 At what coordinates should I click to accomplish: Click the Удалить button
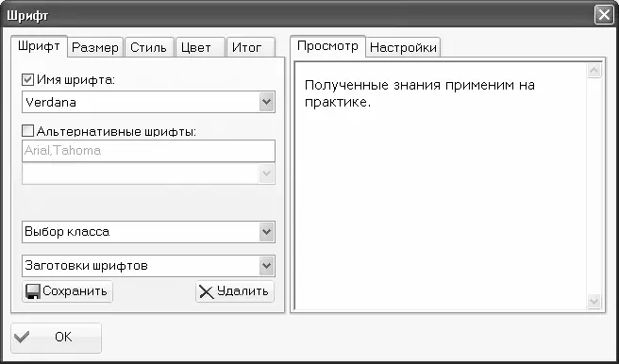[x=235, y=291]
